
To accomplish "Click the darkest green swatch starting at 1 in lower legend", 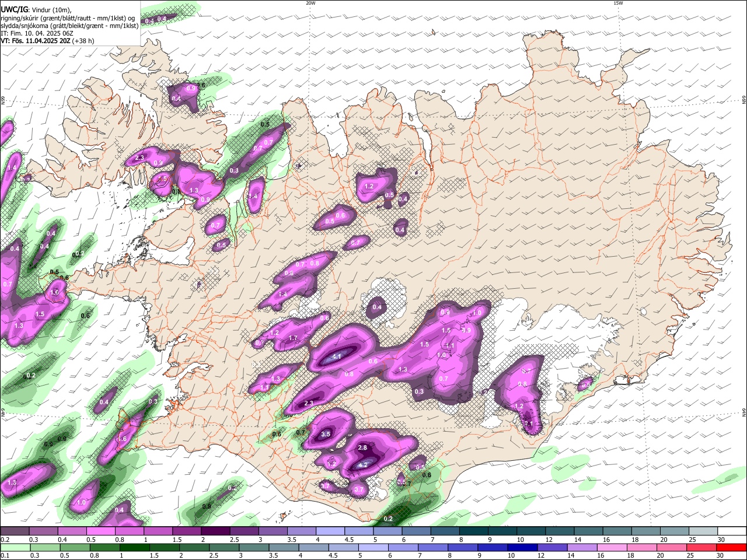I will (134, 548).
